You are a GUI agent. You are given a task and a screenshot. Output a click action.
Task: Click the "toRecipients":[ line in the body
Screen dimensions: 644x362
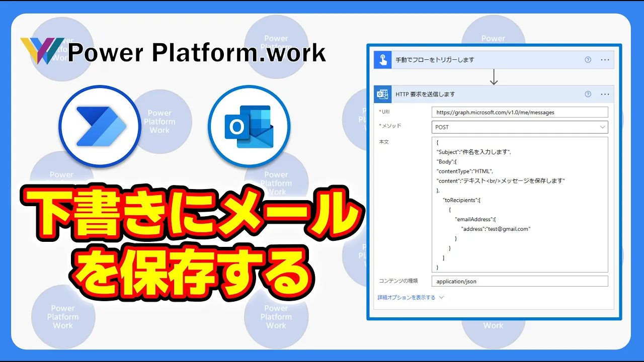462,200
